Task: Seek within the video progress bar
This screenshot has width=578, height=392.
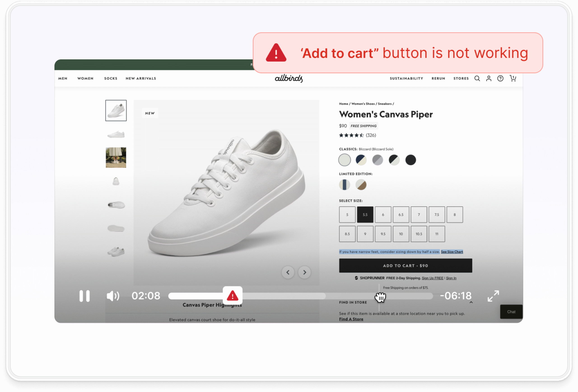Action: tap(301, 296)
